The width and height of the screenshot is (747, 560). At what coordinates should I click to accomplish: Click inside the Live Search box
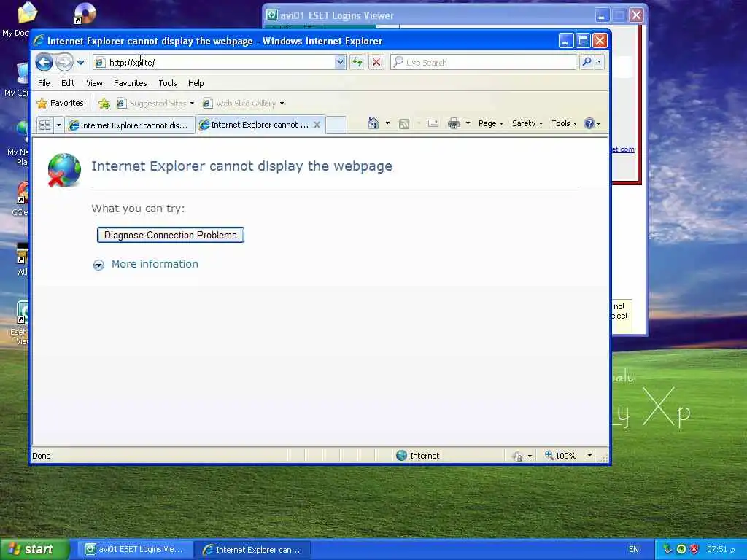point(483,63)
